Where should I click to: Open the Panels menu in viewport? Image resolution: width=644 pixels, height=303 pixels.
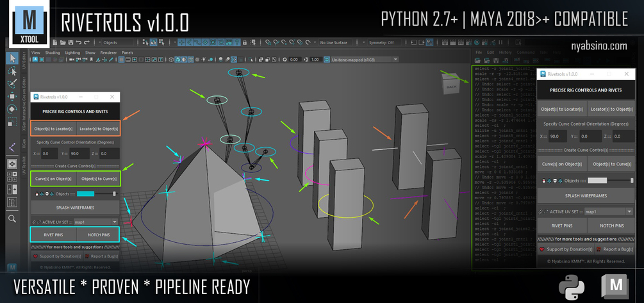[128, 53]
